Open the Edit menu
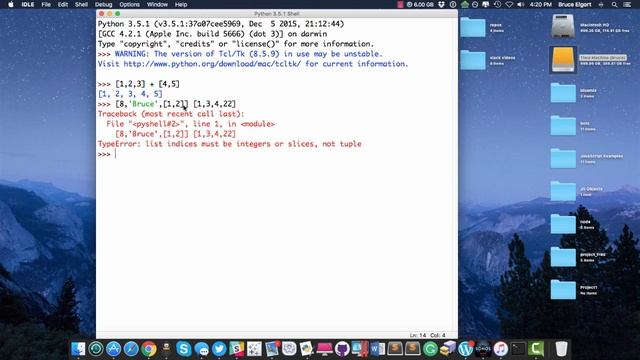The height and width of the screenshot is (360, 640). (62, 4)
